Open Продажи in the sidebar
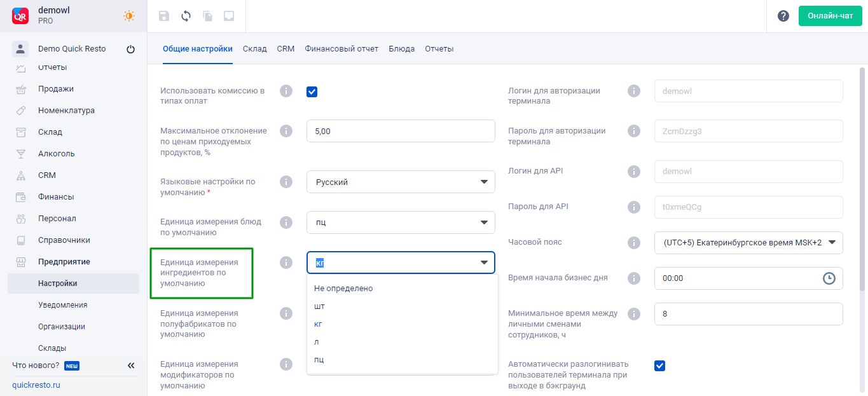The image size is (868, 396). pos(56,89)
